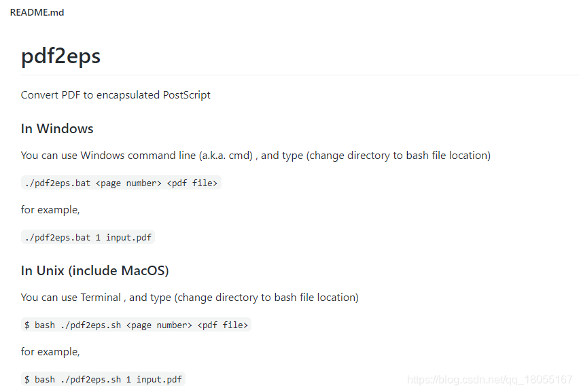Click the './pdf2eps.bat 1 input.pdf' code block
This screenshot has width=579, height=392.
point(88,237)
